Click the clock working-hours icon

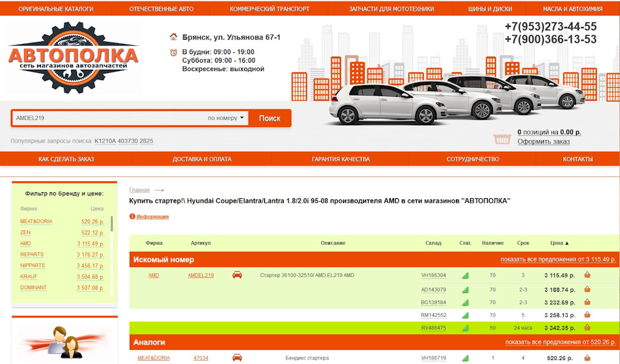tap(173, 52)
